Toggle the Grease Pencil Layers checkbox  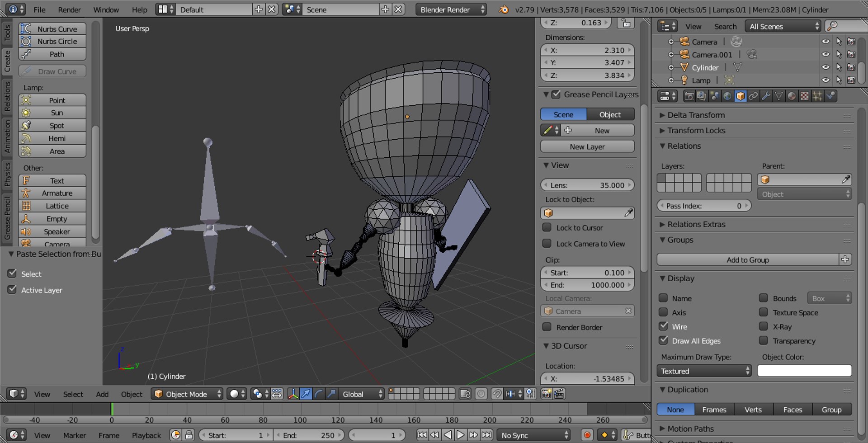[556, 94]
